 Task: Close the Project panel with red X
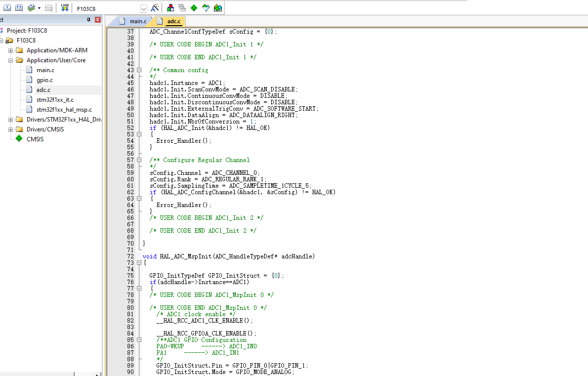pyautogui.click(x=97, y=20)
